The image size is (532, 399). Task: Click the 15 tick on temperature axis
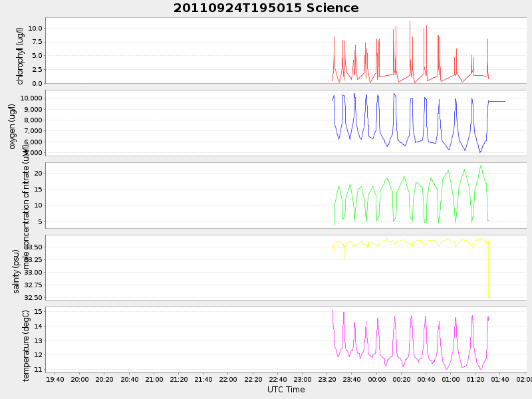click(39, 311)
